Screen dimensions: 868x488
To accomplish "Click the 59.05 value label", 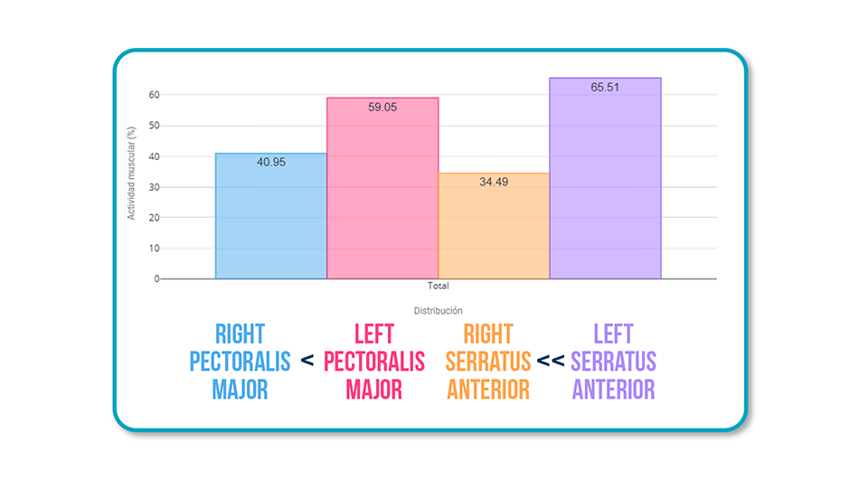I will click(382, 107).
